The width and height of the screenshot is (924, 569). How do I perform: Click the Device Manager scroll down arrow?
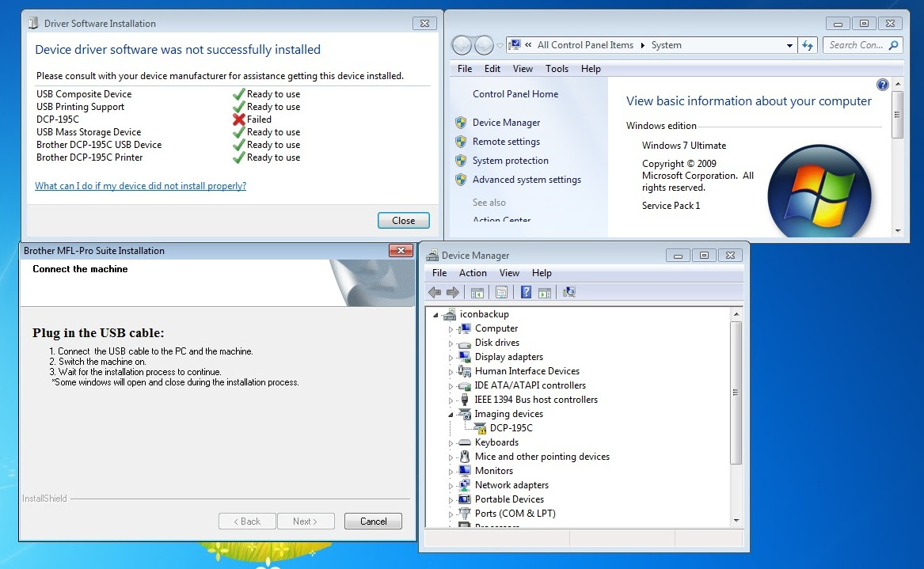coord(736,521)
